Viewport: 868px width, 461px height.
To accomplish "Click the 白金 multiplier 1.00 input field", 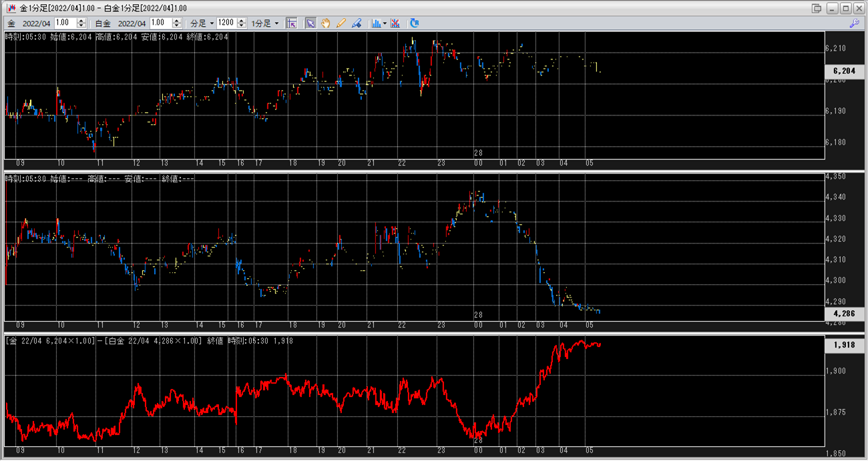I will [160, 23].
